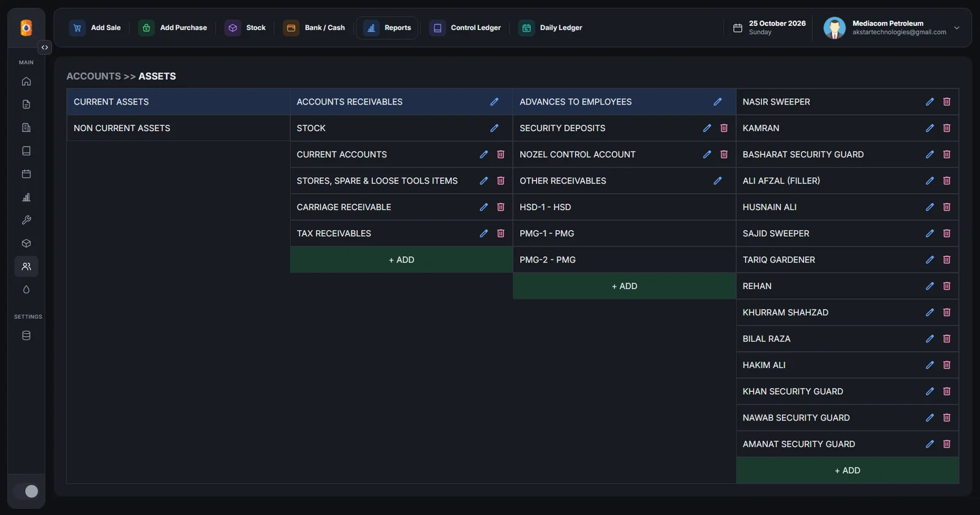Add a new employee advance entry
980x515 pixels.
click(x=847, y=470)
